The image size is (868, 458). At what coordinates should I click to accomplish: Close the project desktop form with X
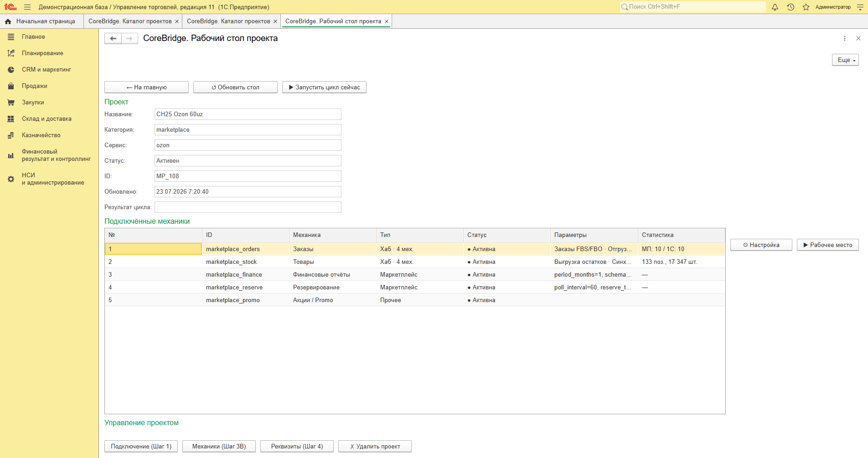point(858,38)
